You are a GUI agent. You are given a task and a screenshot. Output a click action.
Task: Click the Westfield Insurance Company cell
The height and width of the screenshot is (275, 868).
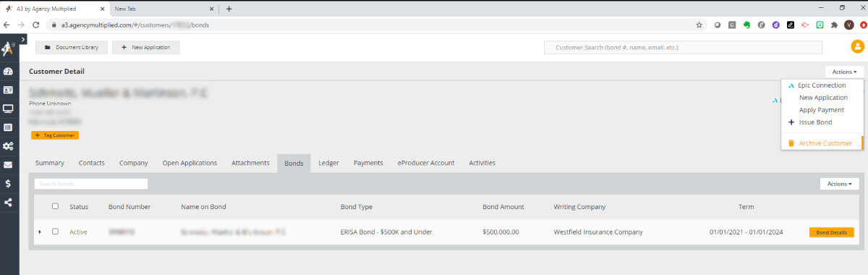598,232
